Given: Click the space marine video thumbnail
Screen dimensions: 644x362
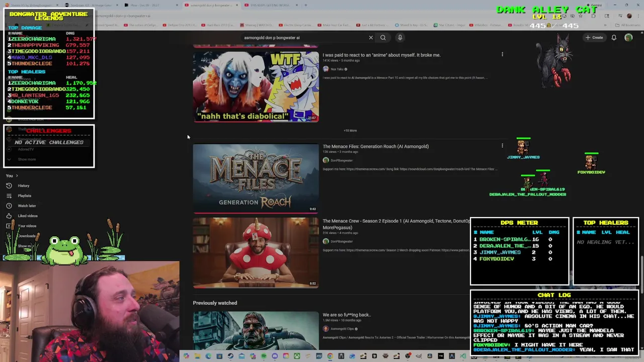Looking at the screenshot, I should point(256,330).
